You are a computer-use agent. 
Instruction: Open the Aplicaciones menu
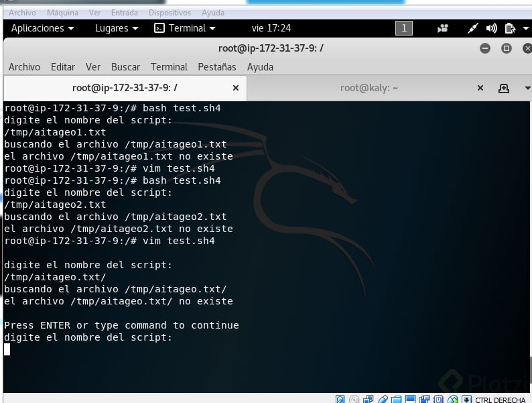[x=42, y=28]
